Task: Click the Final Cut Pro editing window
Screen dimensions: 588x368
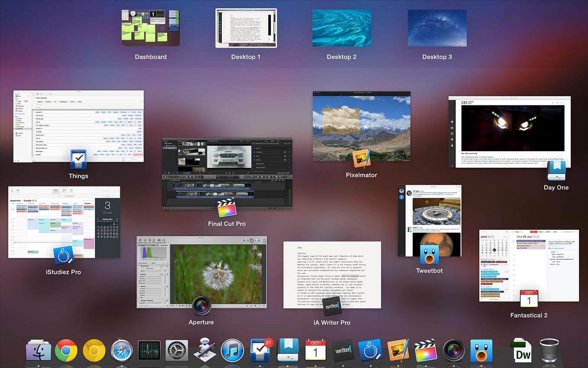Action: point(226,173)
